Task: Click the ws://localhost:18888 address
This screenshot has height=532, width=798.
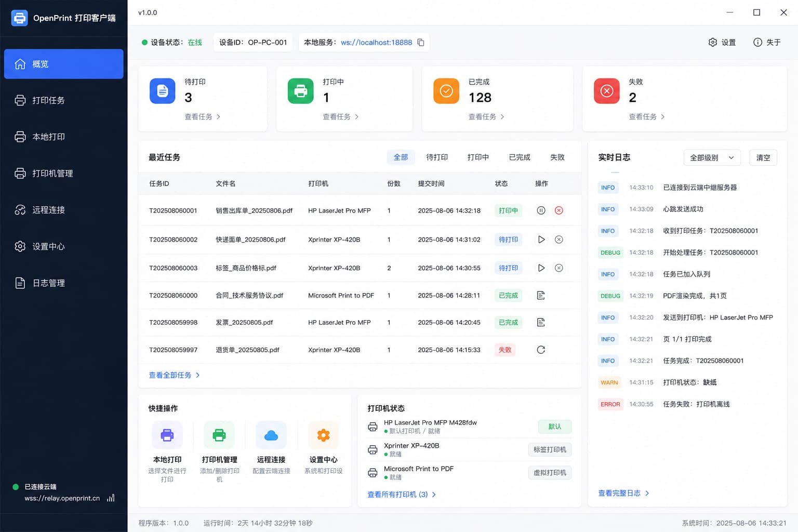Action: click(376, 43)
